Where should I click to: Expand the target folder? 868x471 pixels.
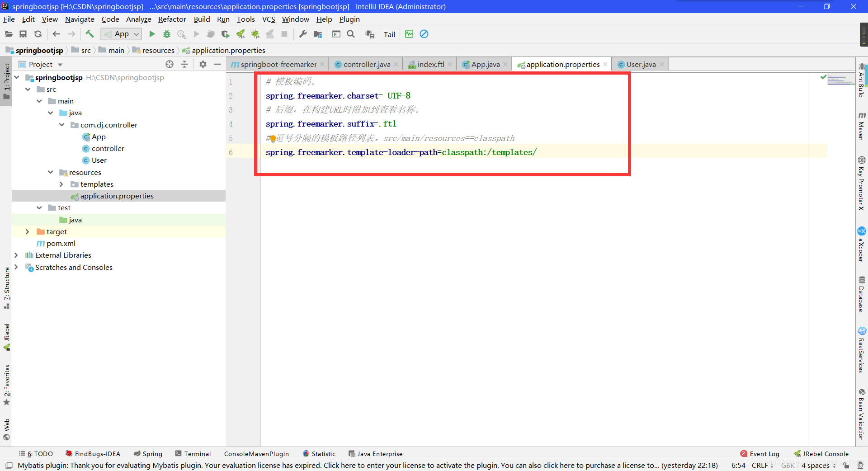pyautogui.click(x=28, y=231)
